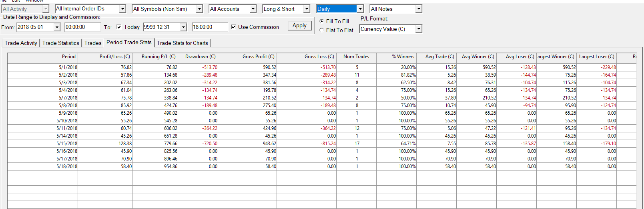Open the Daily period dropdown
Viewport: 644px width, 209px height.
click(x=360, y=9)
